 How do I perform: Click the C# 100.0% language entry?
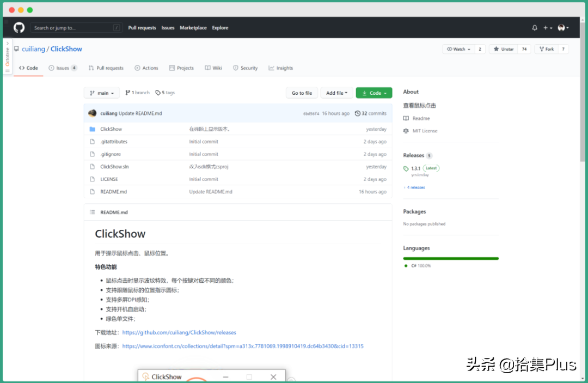[x=418, y=265]
